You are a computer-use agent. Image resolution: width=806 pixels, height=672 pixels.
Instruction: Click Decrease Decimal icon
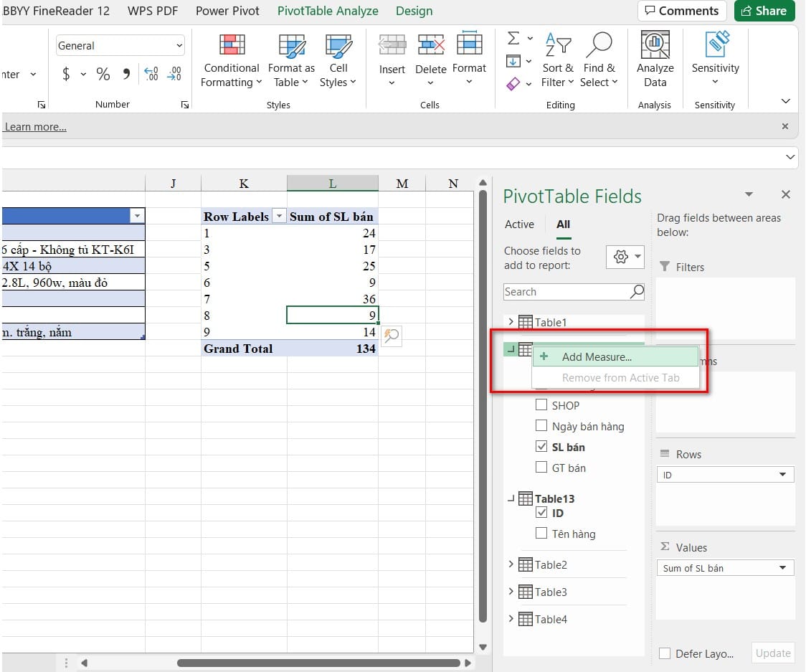click(x=174, y=74)
